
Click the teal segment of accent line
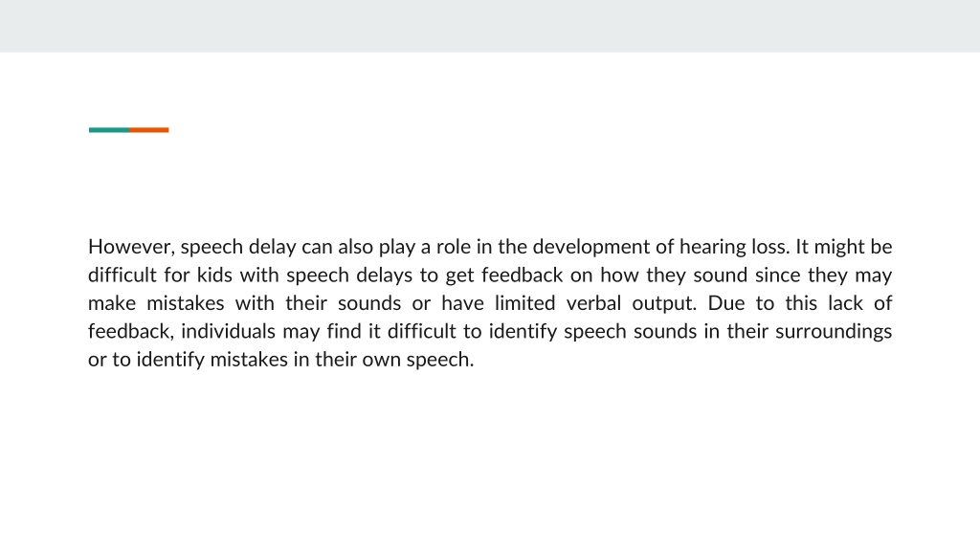[109, 130]
